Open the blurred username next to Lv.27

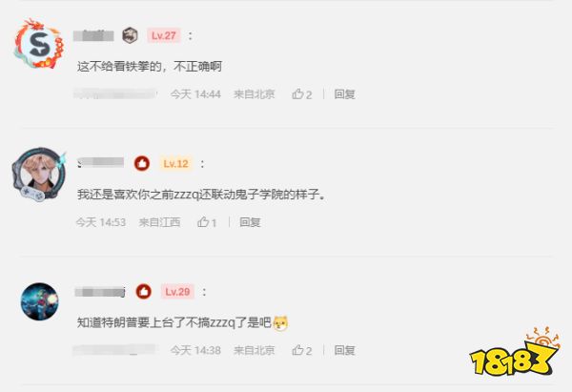[93, 35]
